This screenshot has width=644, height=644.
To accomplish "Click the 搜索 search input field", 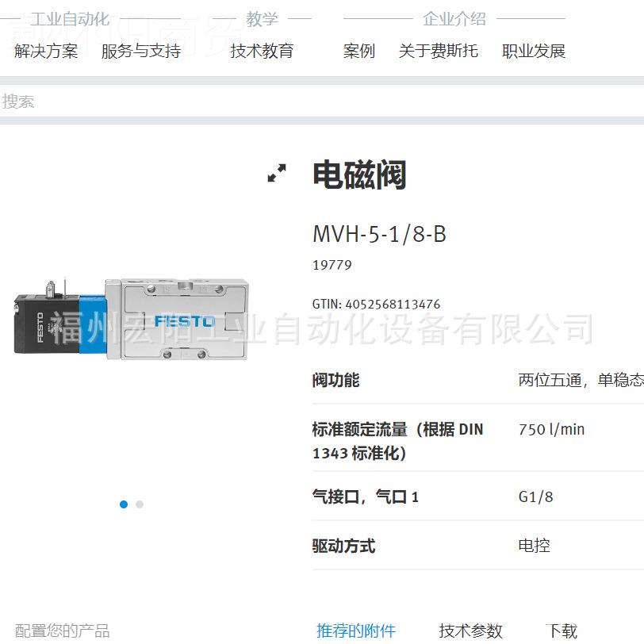I will (x=322, y=101).
